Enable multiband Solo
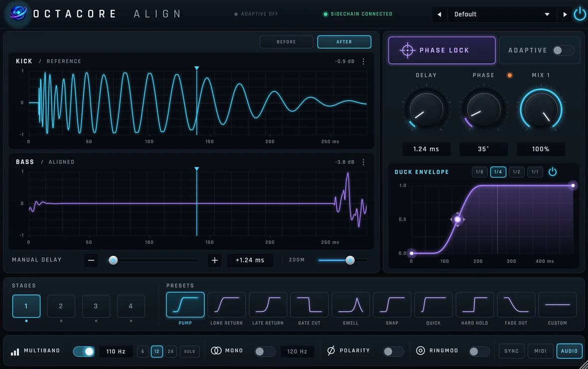This screenshot has width=588, height=369. 190,352
